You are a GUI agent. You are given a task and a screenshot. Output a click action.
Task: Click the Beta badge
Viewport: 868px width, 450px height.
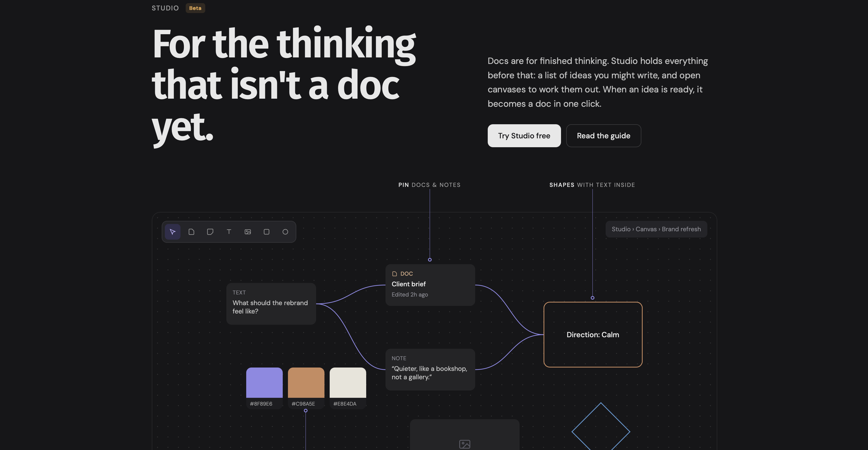coord(195,8)
